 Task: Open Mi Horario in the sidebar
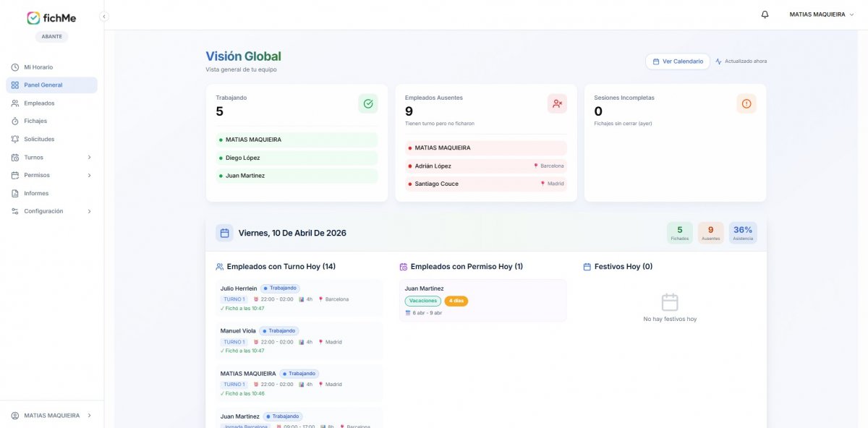[x=38, y=67]
